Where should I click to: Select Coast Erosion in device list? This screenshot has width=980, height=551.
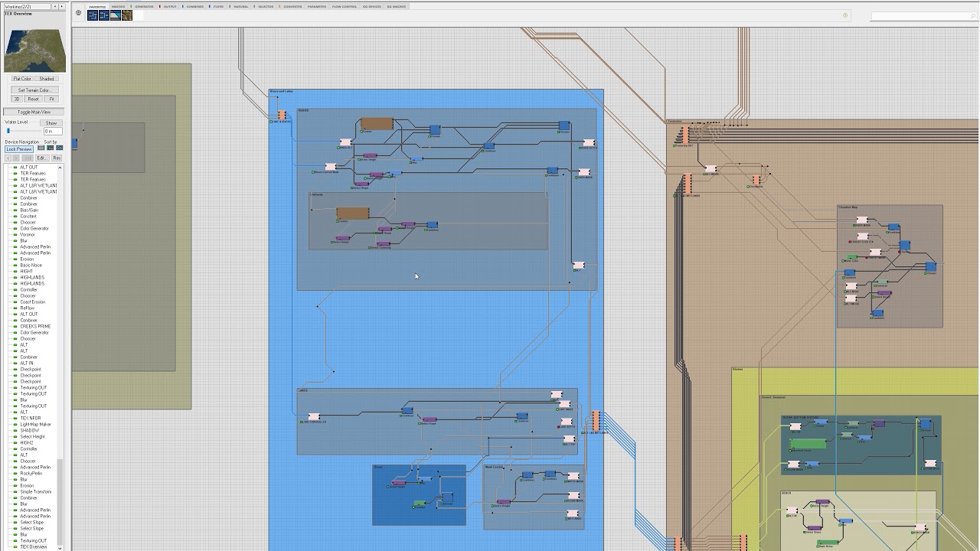tap(32, 302)
